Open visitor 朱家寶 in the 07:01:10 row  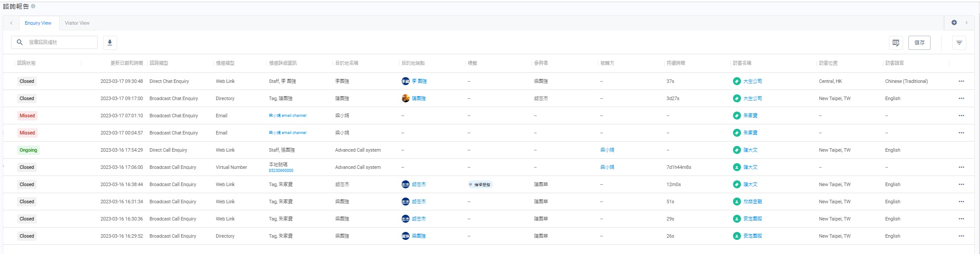750,116
